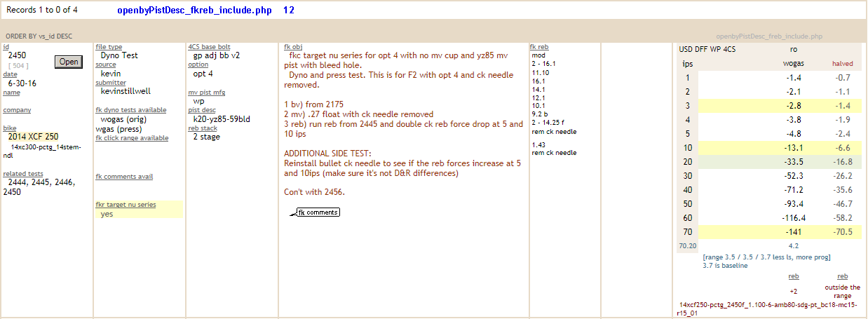Click the highlighted "fkr target nu series" label
Viewport: 868px width, 319px height.
click(126, 205)
